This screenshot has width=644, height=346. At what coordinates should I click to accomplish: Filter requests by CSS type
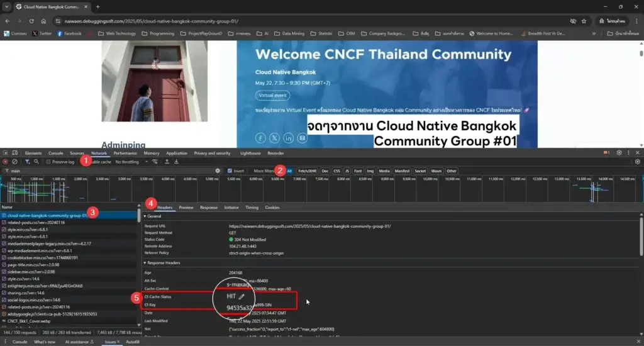tap(337, 171)
